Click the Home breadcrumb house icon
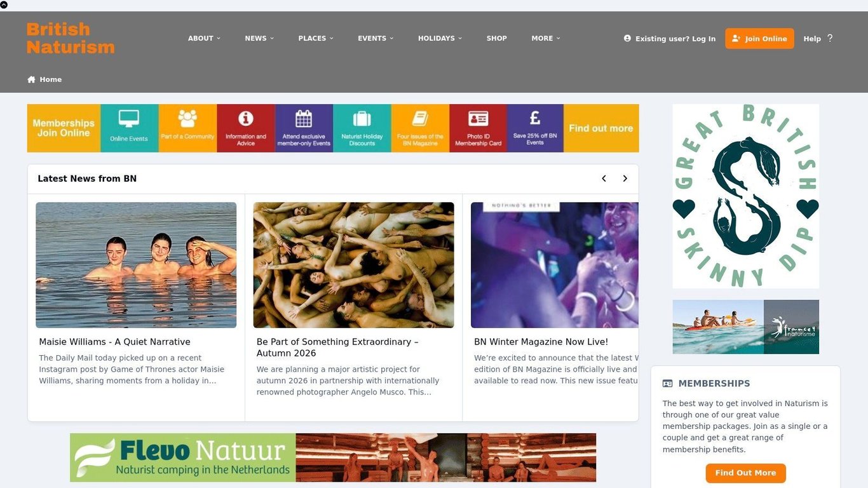This screenshot has height=488, width=868. (31, 79)
